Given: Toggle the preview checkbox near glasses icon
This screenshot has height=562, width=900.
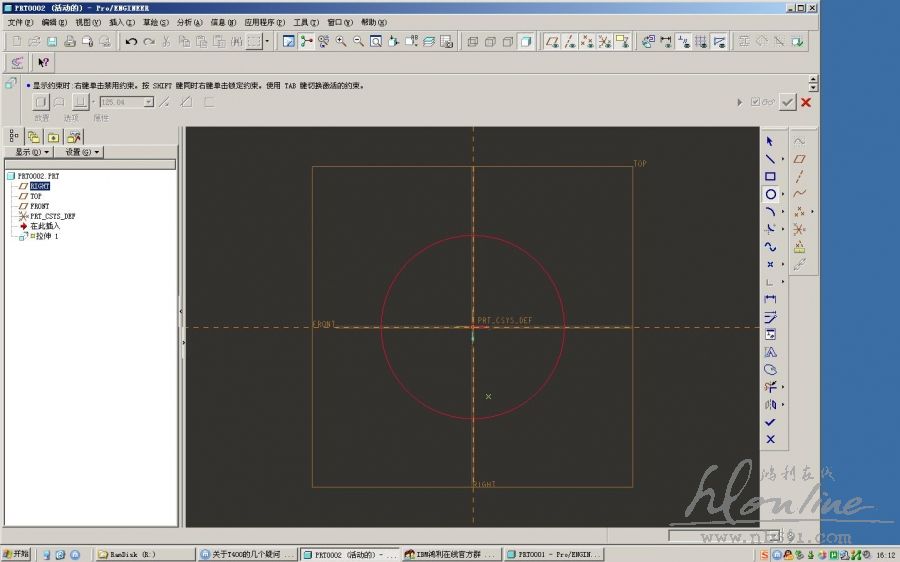Looking at the screenshot, I should 756,102.
